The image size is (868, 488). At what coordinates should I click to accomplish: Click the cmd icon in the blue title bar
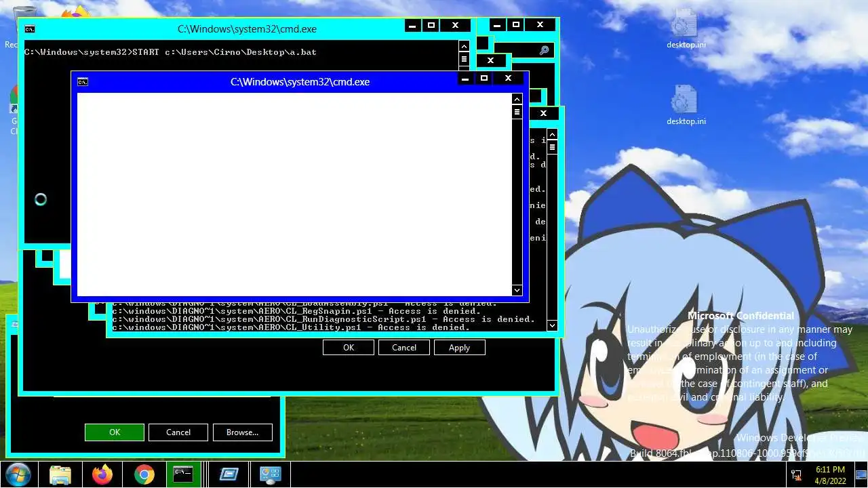click(83, 82)
